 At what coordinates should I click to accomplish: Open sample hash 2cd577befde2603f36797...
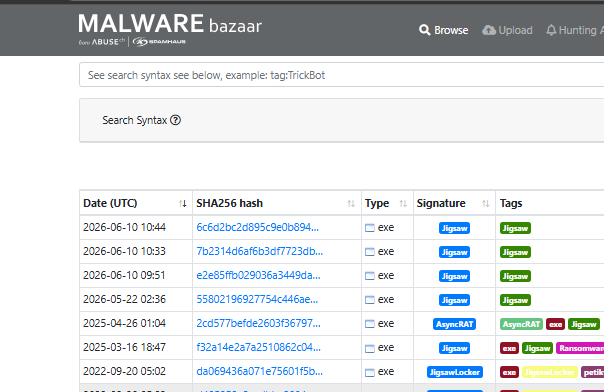point(258,323)
